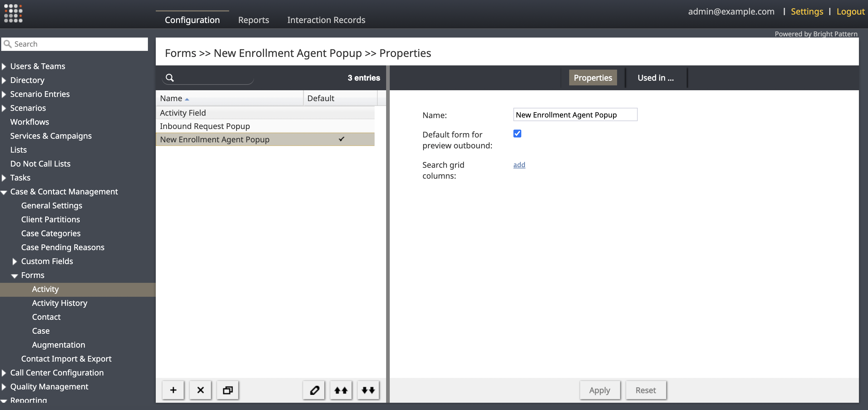Delete selected form with X icon

(x=201, y=390)
